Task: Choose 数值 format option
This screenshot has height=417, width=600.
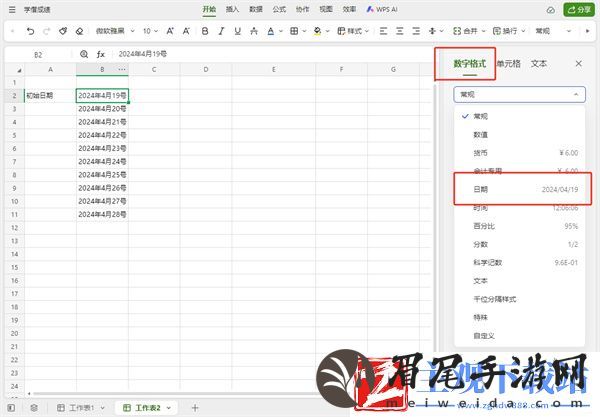Action: (x=520, y=135)
